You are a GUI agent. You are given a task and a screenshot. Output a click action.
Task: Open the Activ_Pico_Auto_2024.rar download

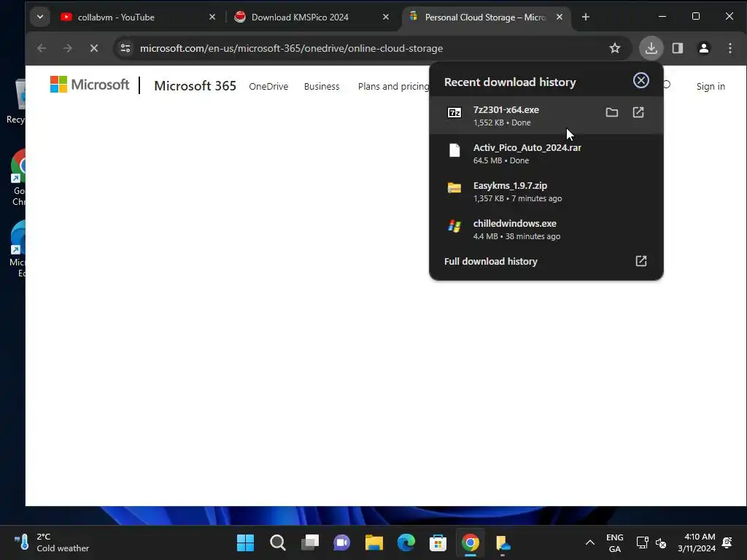pos(546,154)
